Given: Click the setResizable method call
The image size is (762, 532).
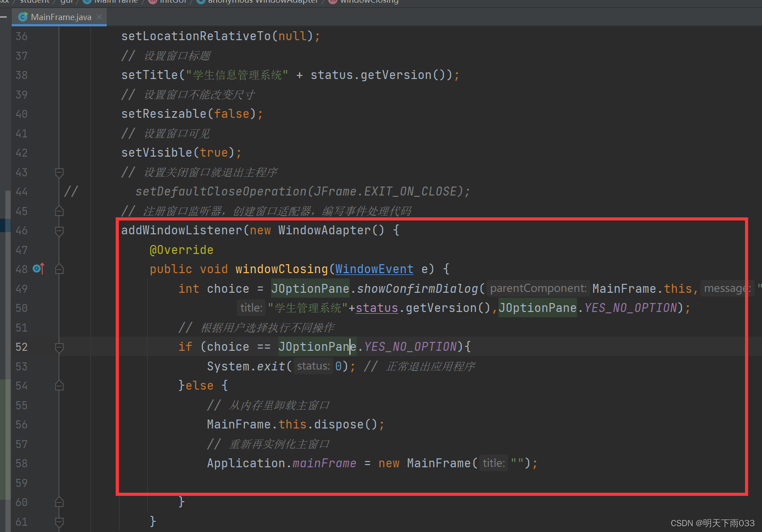Looking at the screenshot, I should [164, 114].
